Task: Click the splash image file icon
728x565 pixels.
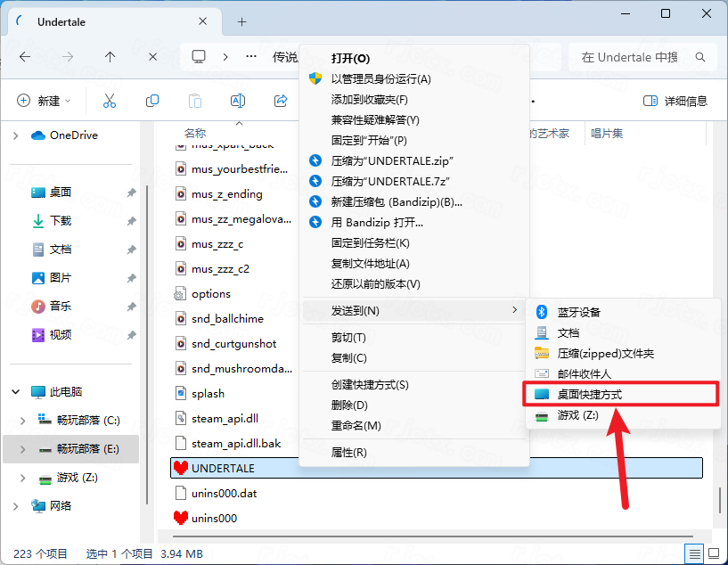Action: coord(180,393)
